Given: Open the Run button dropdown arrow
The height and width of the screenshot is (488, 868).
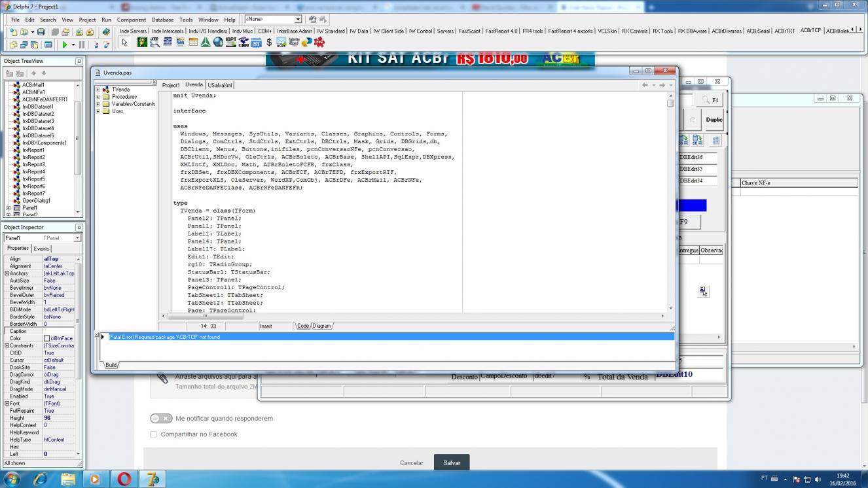Looking at the screenshot, I should point(73,44).
